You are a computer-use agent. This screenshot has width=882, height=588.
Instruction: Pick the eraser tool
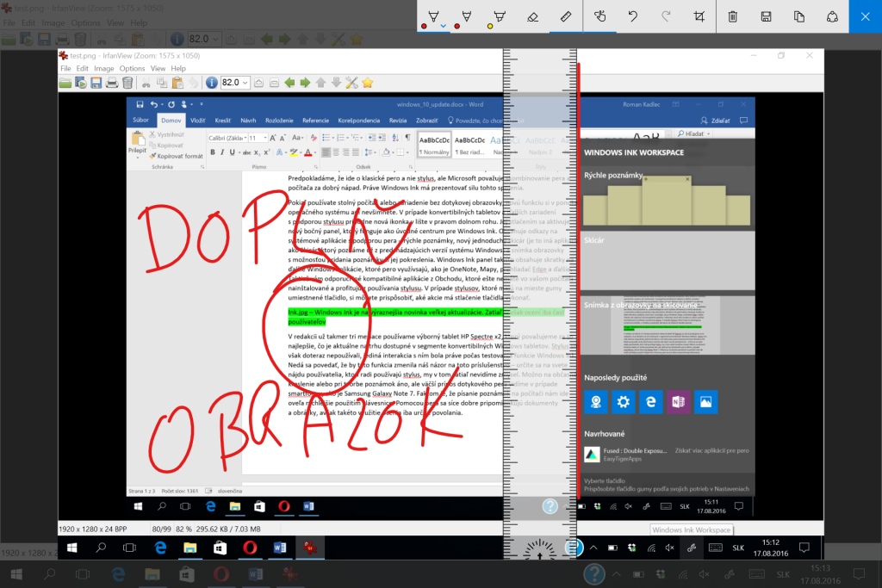[x=532, y=15]
